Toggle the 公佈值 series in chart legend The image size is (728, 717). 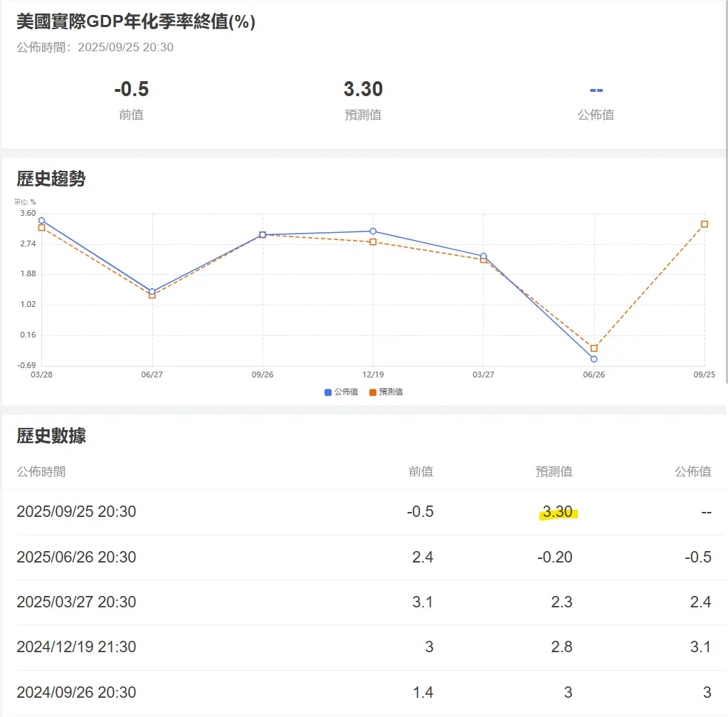(342, 392)
